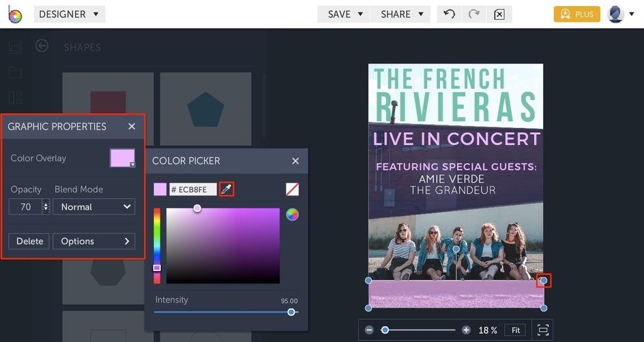Click the redo arrow icon

point(474,14)
